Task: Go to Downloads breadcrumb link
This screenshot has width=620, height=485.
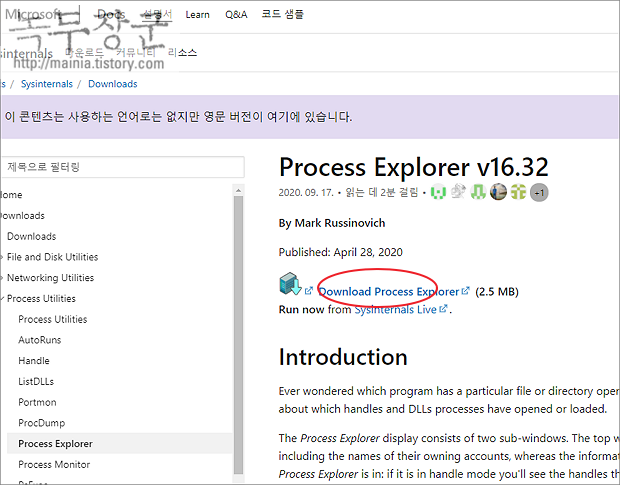Action: (x=113, y=84)
